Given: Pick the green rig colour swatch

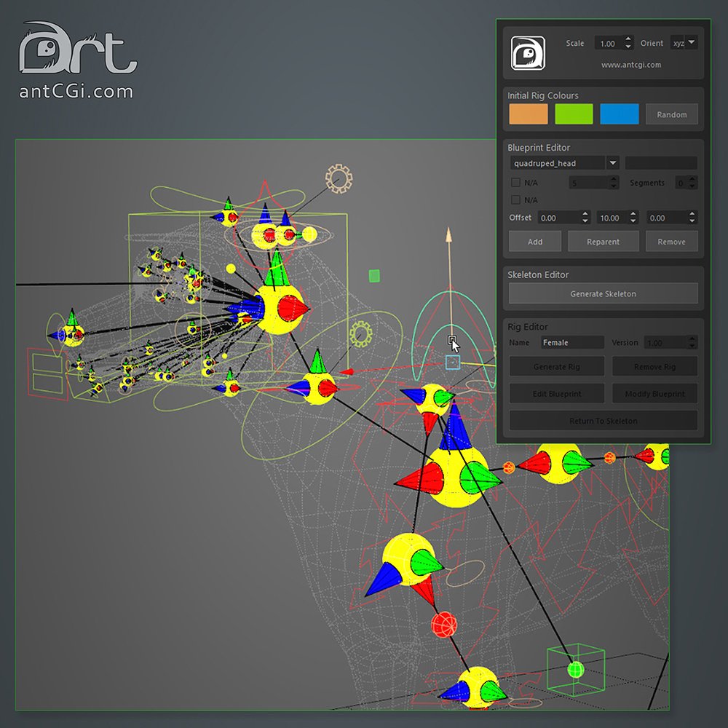Looking at the screenshot, I should coord(574,114).
